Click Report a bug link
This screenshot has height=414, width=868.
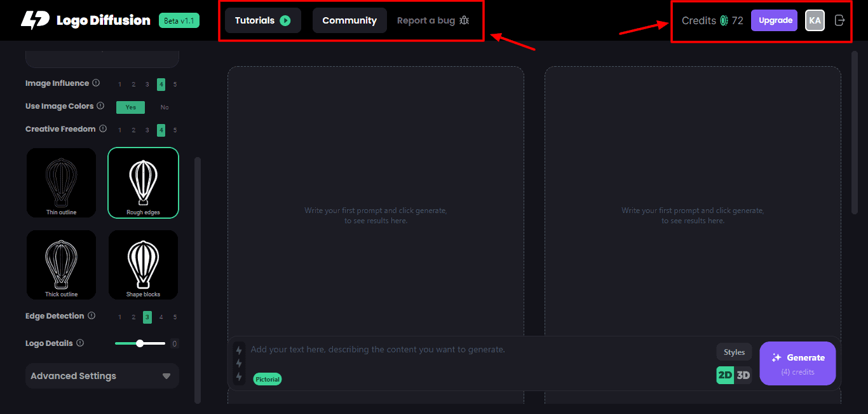pos(433,20)
